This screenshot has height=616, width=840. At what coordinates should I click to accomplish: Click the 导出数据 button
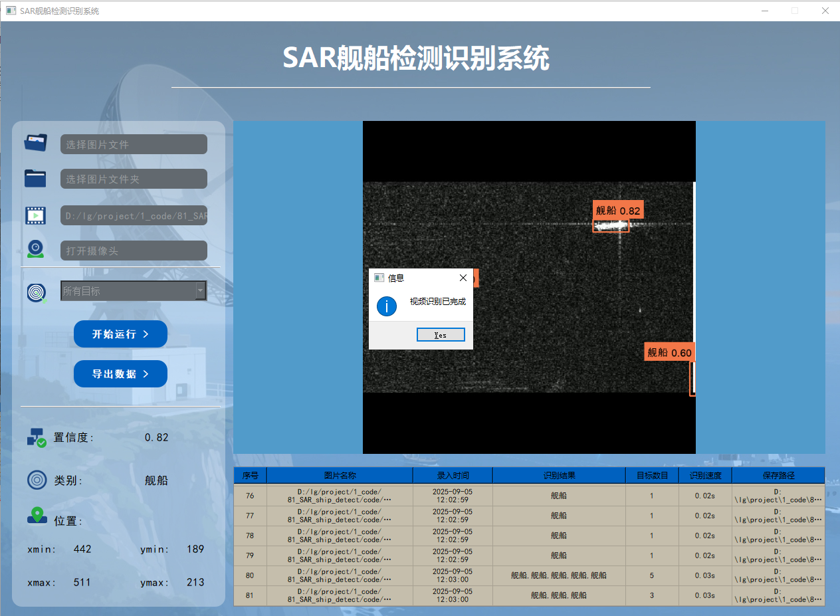pyautogui.click(x=120, y=373)
